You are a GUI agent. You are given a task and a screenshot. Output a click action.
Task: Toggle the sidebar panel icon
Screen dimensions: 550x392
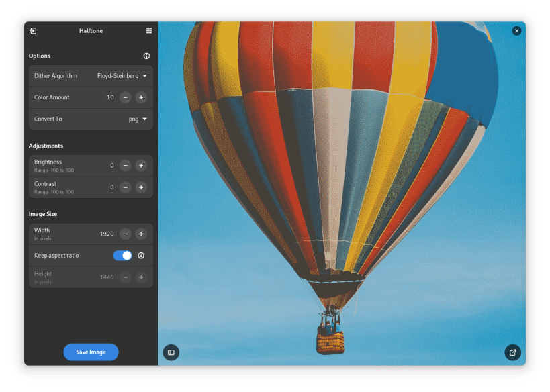click(171, 352)
